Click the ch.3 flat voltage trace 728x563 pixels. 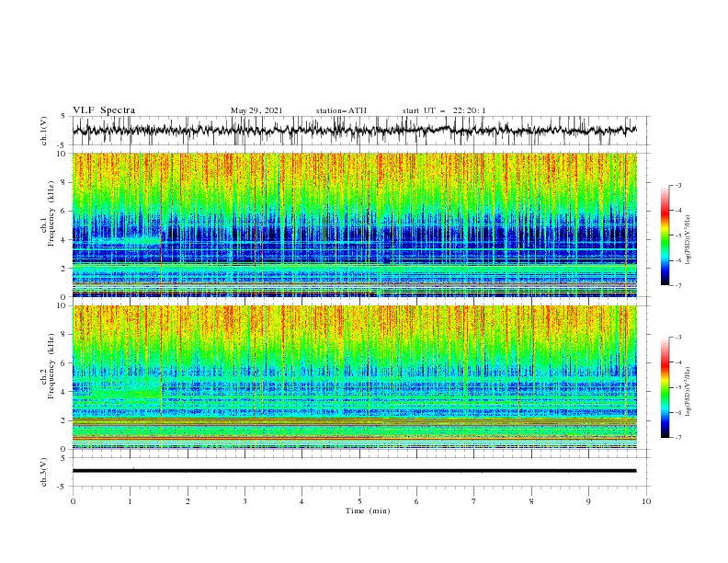[354, 471]
